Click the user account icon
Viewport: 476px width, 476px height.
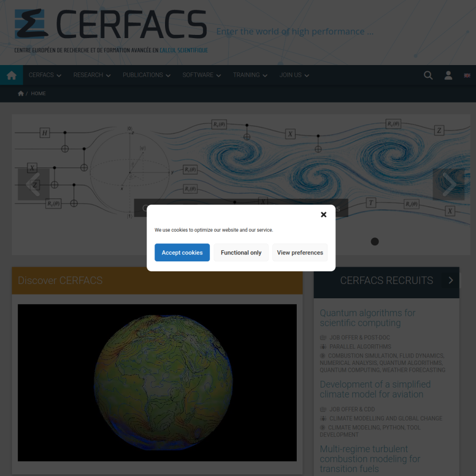pos(448,75)
